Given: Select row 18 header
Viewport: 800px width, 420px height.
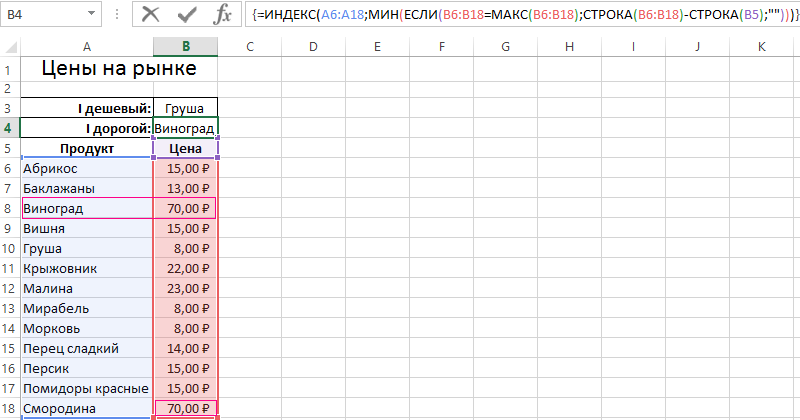Looking at the screenshot, I should 9,408.
